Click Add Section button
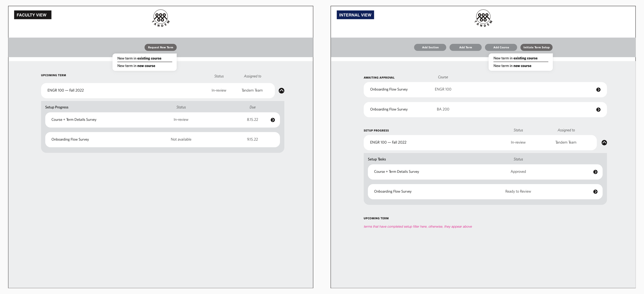Viewport: 644px width, 294px height. point(430,47)
